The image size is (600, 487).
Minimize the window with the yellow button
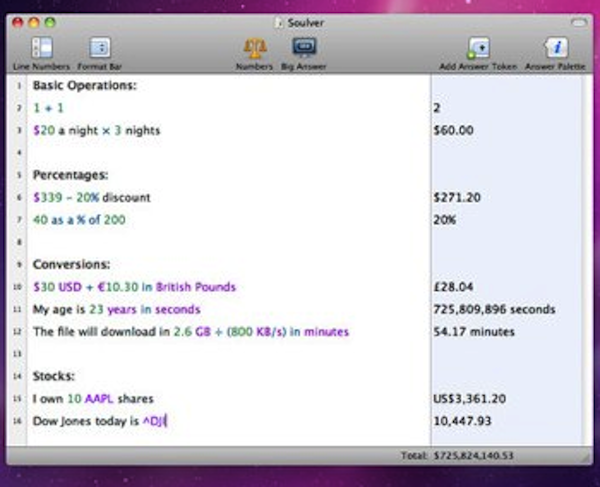[x=34, y=23]
